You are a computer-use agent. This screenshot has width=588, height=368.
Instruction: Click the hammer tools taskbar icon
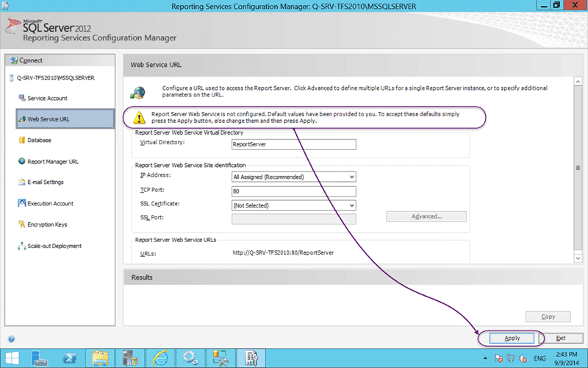tap(220, 358)
